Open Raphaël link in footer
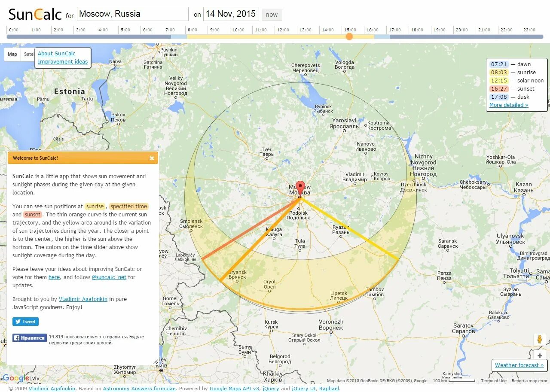The image size is (550, 392). coord(329,389)
